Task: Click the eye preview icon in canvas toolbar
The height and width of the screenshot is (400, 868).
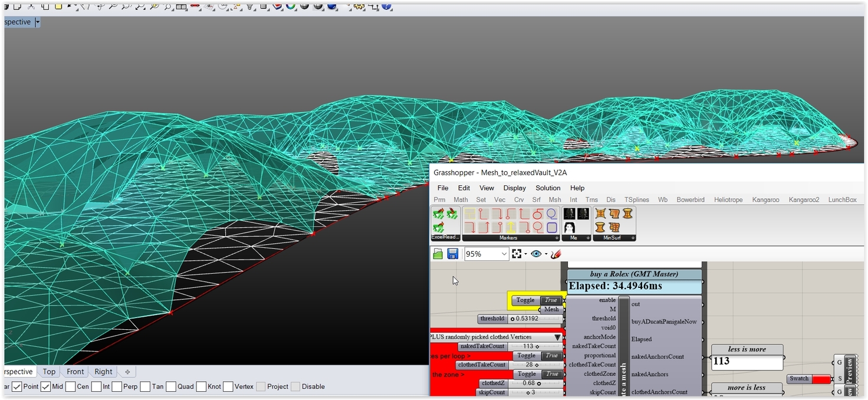Action: click(x=536, y=254)
